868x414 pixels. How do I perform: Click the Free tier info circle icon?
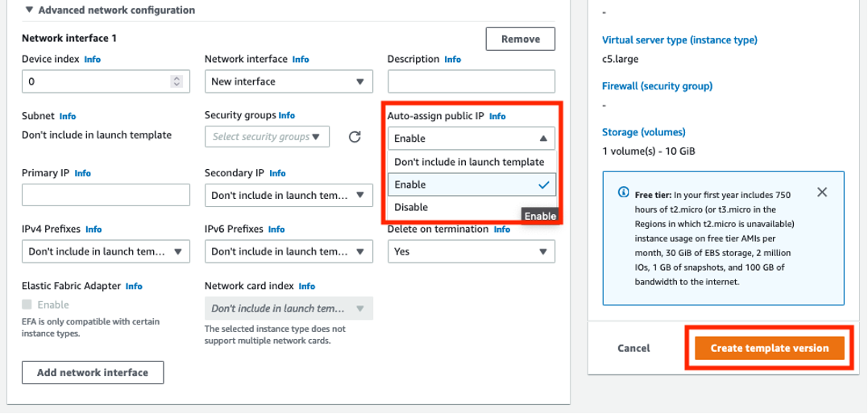coord(623,193)
